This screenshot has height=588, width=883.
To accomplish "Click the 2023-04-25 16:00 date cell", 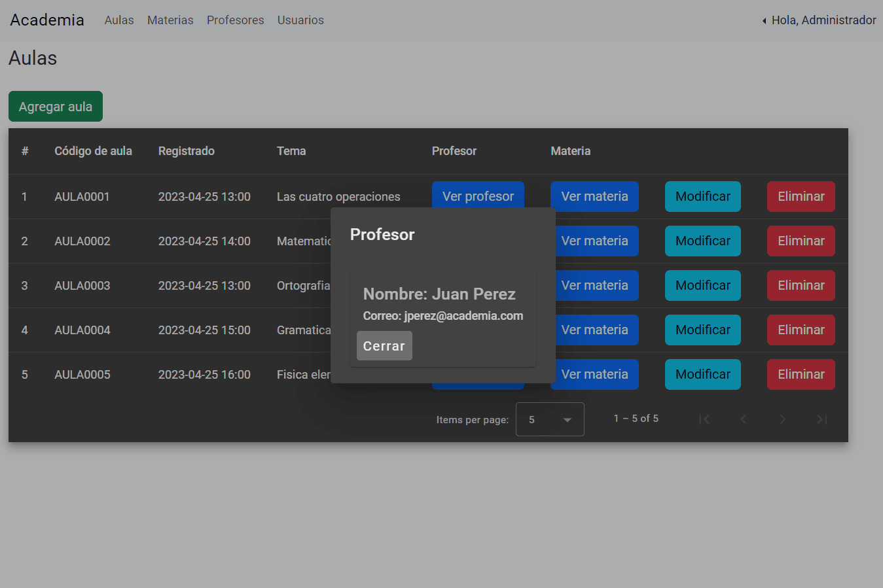I will pyautogui.click(x=204, y=375).
